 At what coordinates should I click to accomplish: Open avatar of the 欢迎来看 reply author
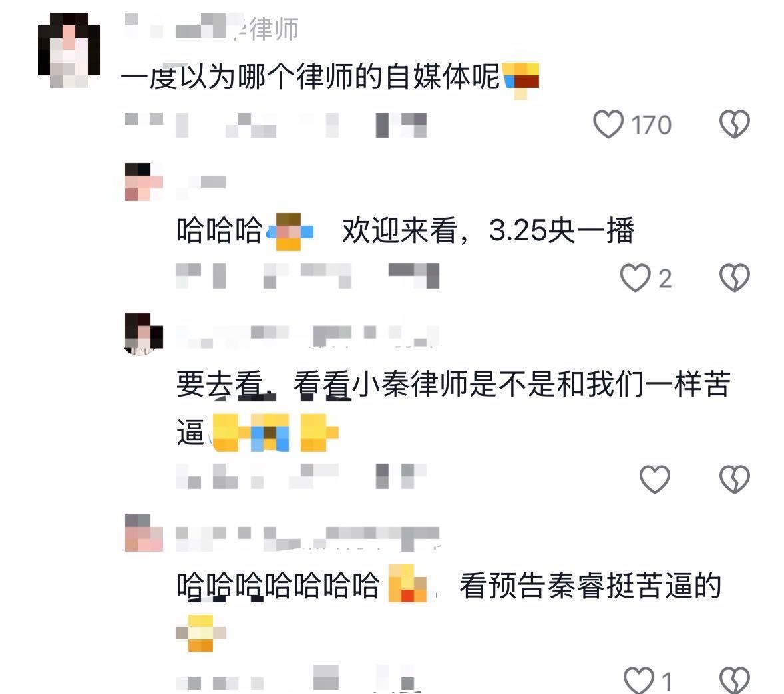pos(144,182)
